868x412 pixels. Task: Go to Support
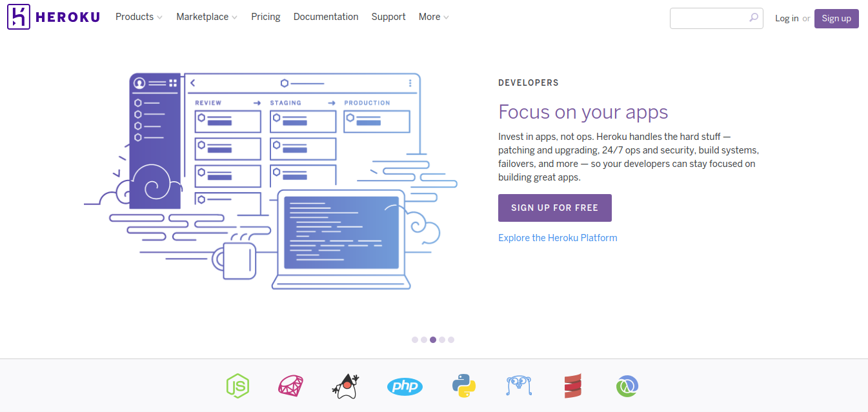pos(389,17)
